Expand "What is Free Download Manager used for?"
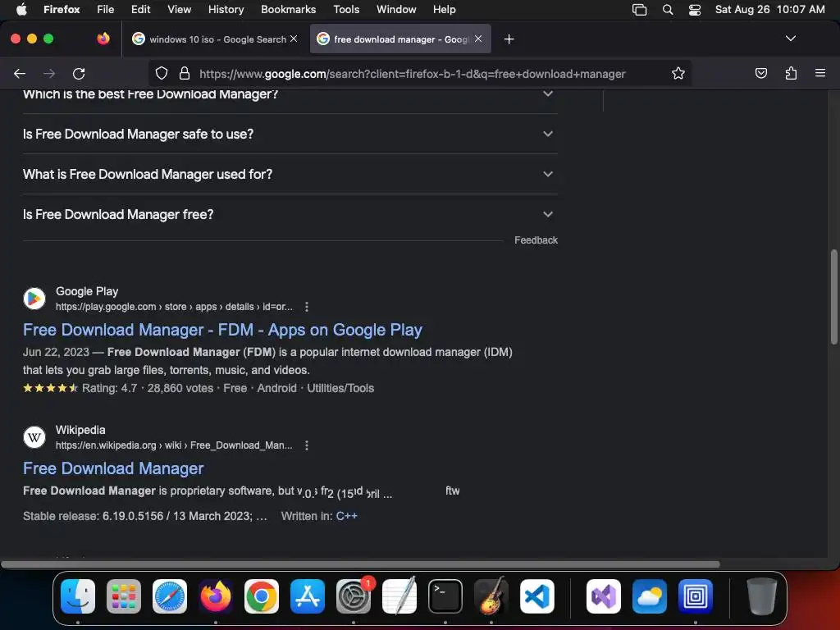 click(290, 174)
